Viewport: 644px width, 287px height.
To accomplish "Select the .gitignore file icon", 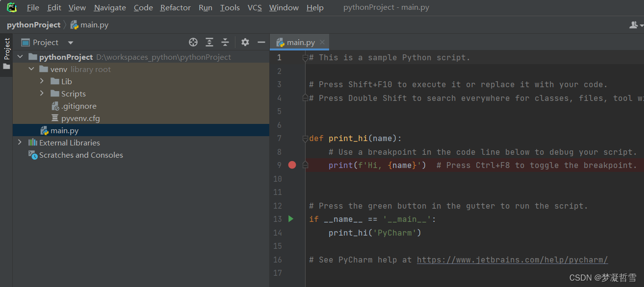I will [56, 106].
